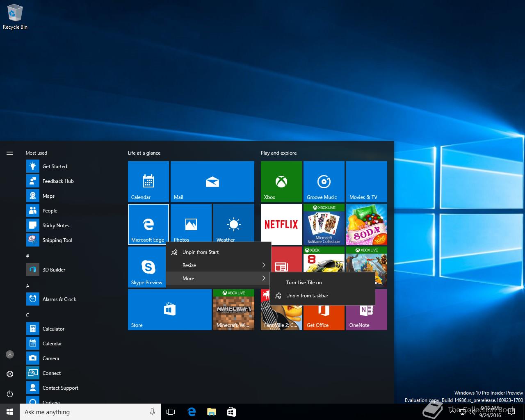
Task: Open Task View on taskbar
Action: 171,412
